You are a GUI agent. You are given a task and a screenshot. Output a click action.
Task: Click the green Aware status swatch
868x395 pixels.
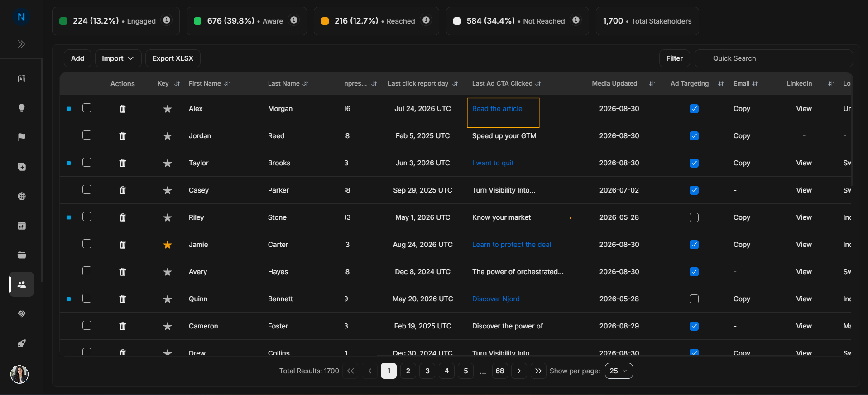pos(197,21)
